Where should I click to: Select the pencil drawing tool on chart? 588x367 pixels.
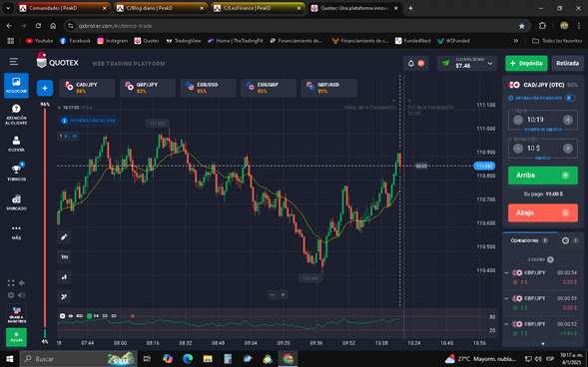pyautogui.click(x=64, y=236)
